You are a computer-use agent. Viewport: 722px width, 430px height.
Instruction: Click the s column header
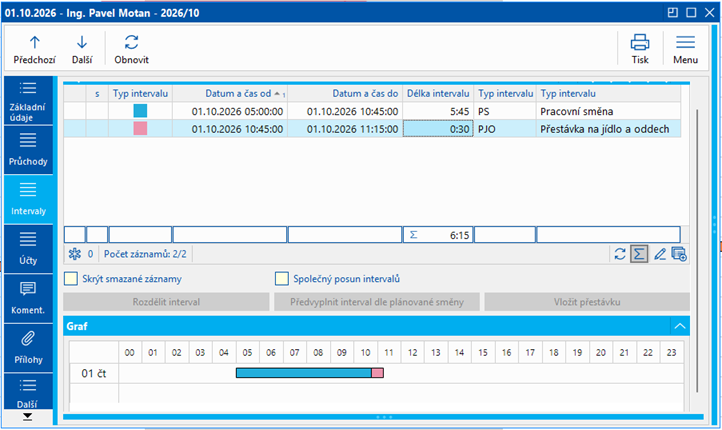pos(97,93)
